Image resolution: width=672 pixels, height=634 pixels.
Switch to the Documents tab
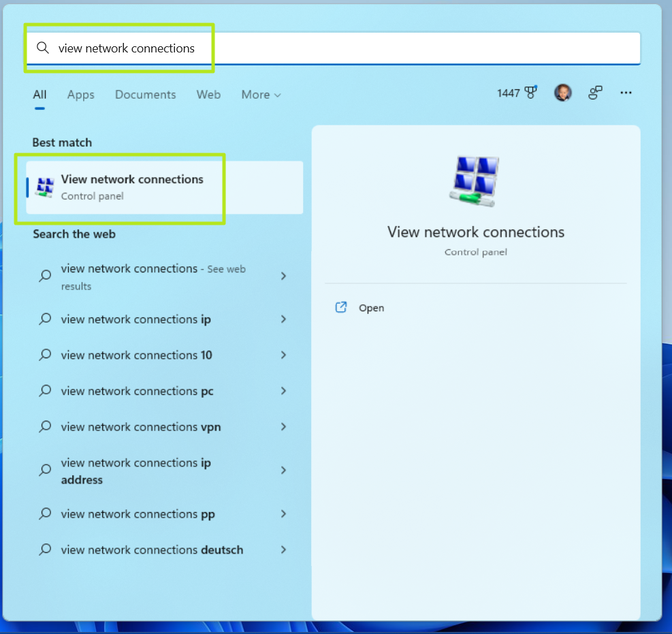click(145, 95)
